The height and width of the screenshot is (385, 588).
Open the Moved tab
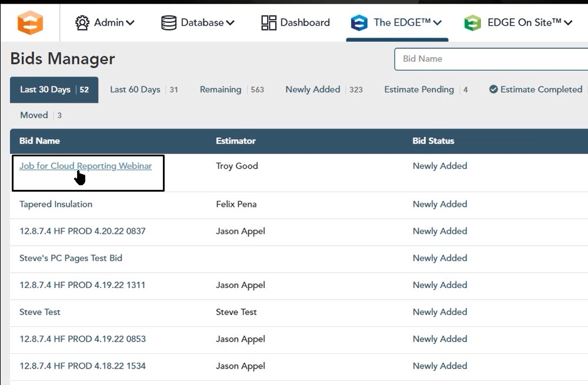pos(34,115)
